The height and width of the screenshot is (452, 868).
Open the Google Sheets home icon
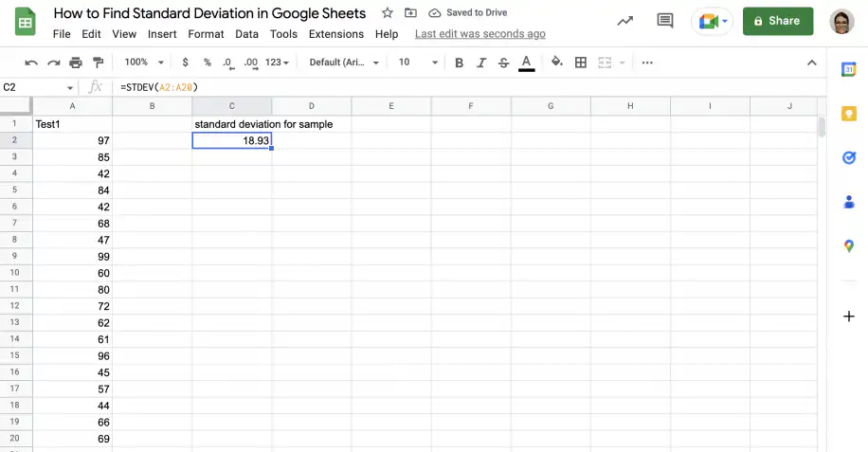click(25, 22)
